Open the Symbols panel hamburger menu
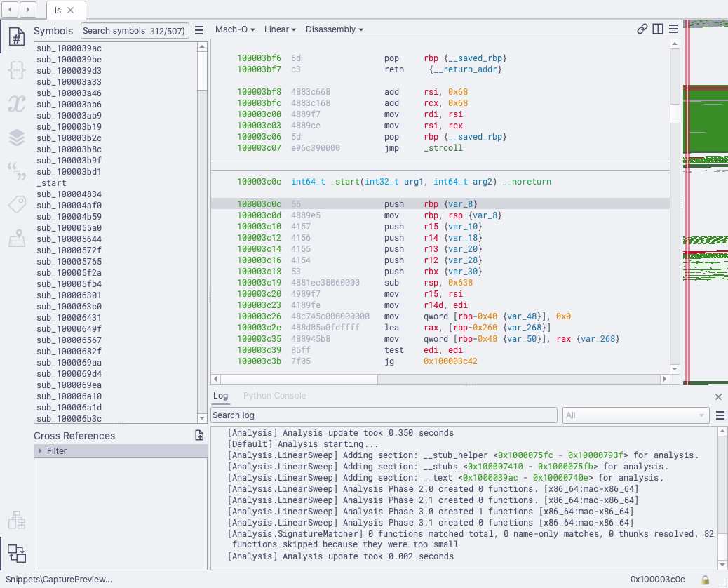The image size is (728, 588). tap(199, 30)
